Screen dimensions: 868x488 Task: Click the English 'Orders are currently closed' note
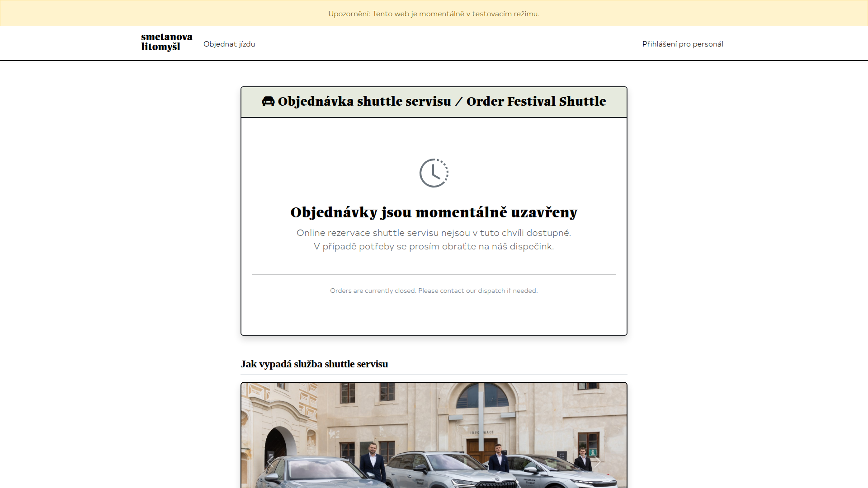point(434,291)
